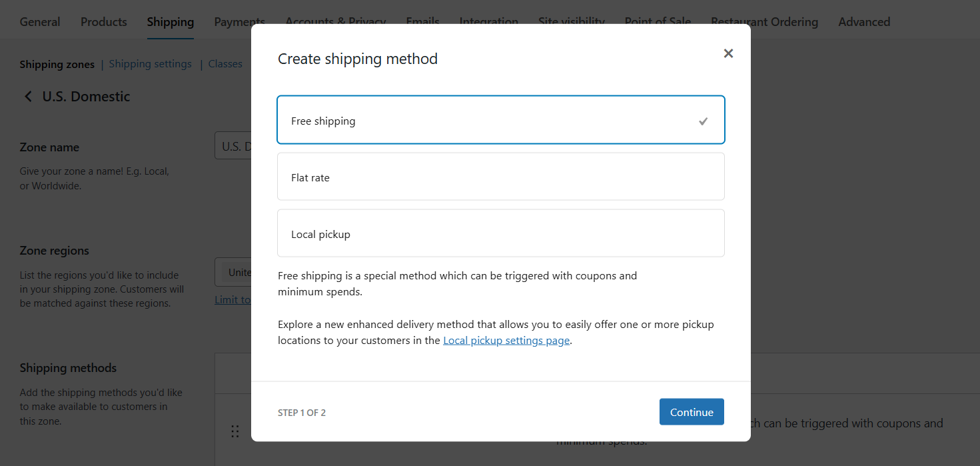980x466 pixels.
Task: Switch to the Emails tab
Action: click(x=422, y=21)
